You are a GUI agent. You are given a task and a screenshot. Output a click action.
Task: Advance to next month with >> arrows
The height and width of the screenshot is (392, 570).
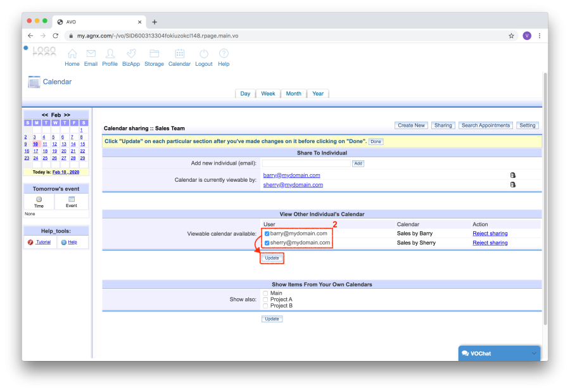[x=66, y=115]
